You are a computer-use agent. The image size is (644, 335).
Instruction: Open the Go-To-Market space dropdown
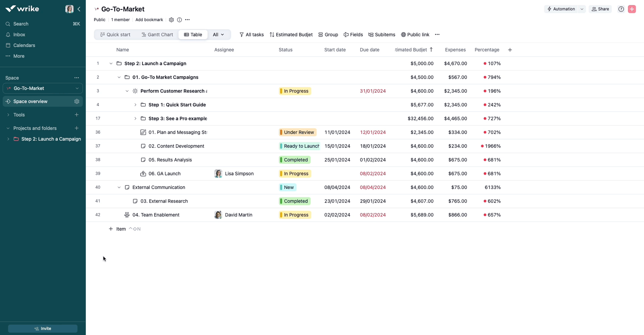point(77,88)
